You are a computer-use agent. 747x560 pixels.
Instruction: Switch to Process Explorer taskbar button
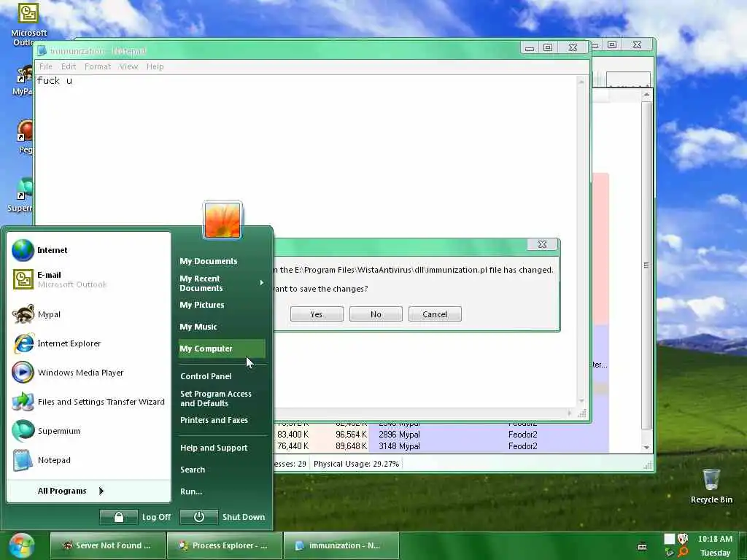coord(225,545)
